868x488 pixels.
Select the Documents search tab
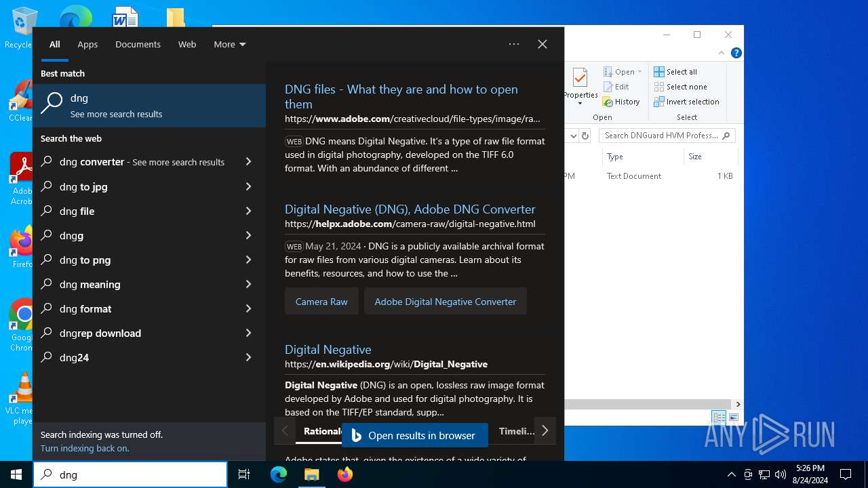click(x=138, y=44)
